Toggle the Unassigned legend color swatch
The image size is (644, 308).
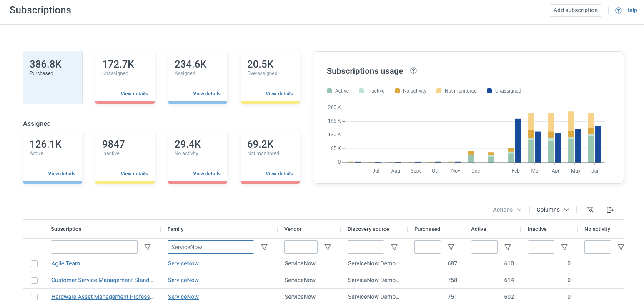(489, 91)
